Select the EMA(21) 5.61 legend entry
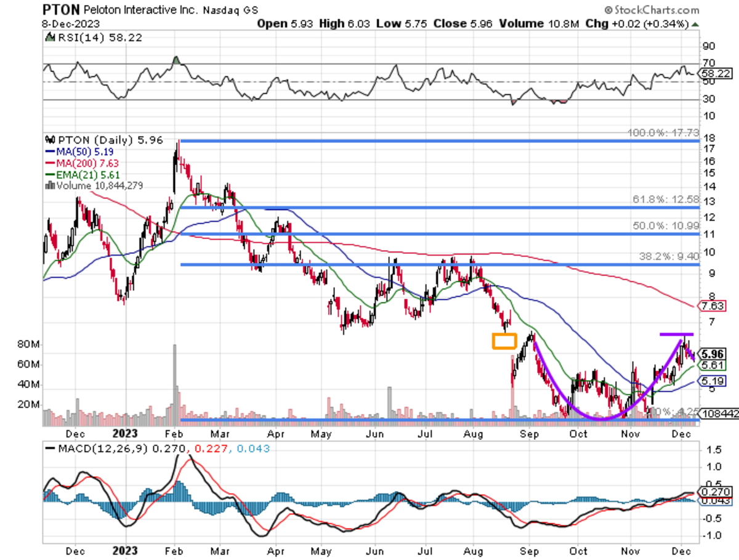The height and width of the screenshot is (560, 739). (x=76, y=174)
